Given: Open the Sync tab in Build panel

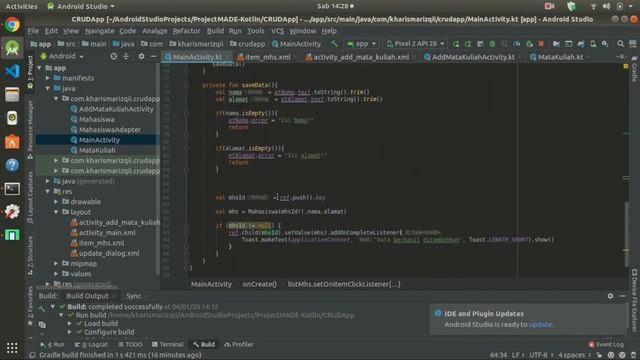Looking at the screenshot, I should point(133,296).
